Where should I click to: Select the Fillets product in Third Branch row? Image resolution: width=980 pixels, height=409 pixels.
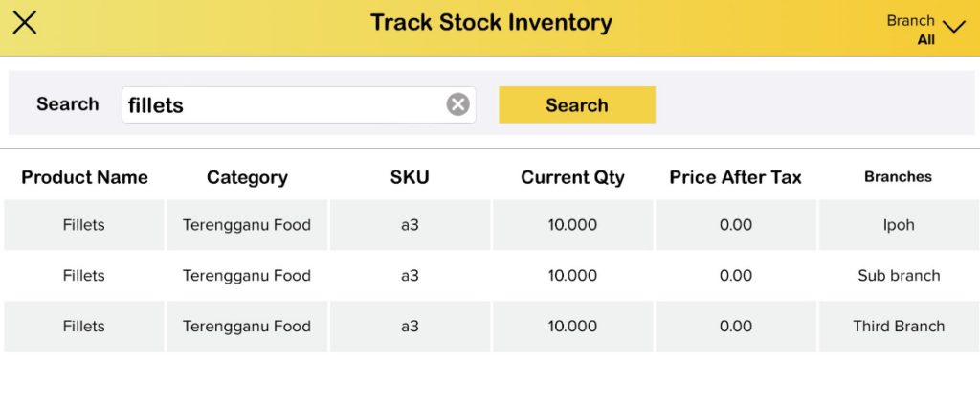pos(84,327)
